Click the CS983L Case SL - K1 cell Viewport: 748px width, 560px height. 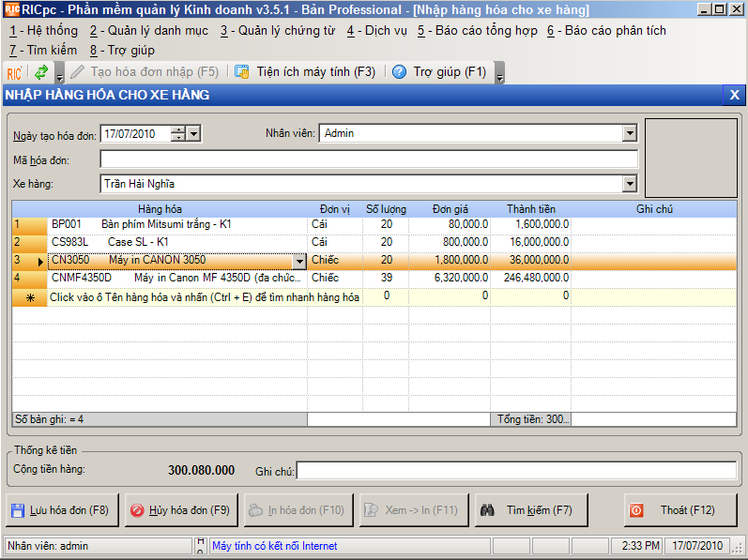coord(177,243)
